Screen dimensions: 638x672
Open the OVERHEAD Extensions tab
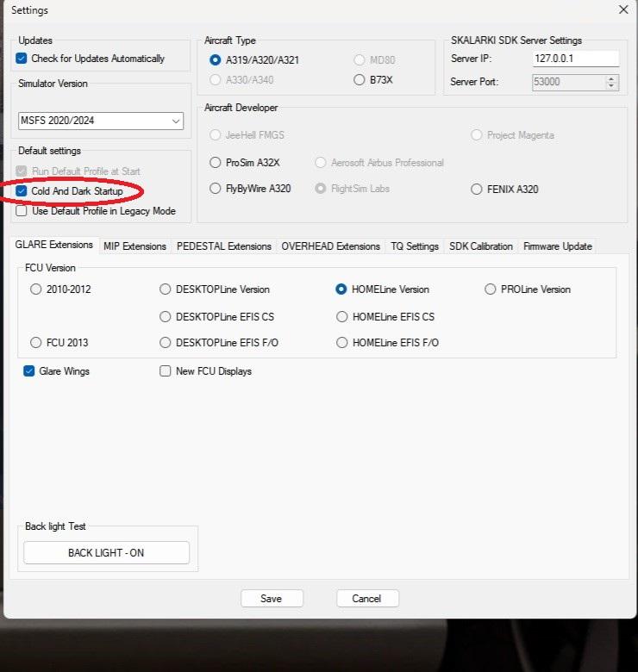[x=330, y=246]
